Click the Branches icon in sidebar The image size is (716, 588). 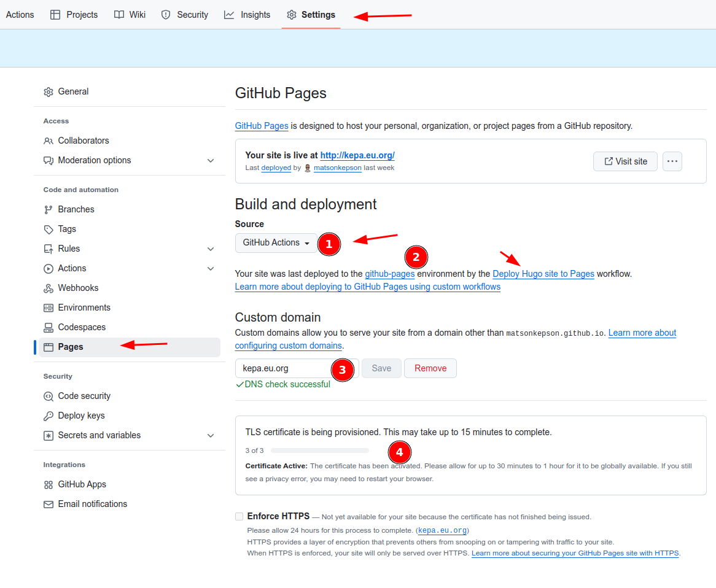[49, 209]
